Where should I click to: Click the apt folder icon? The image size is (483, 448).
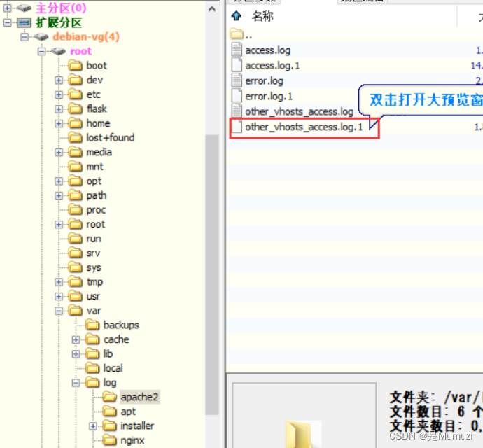coord(110,412)
